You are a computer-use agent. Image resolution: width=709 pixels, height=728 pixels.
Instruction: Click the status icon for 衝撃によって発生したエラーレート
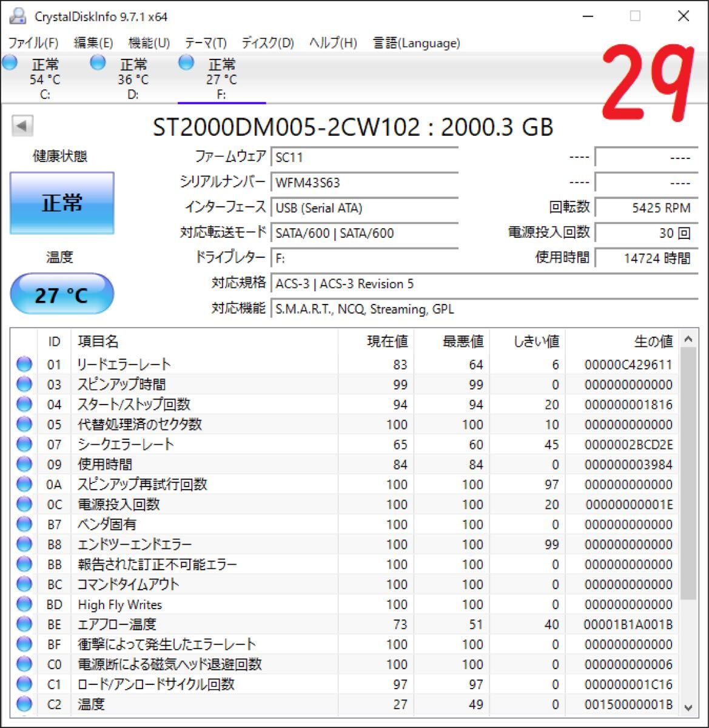pos(24,644)
